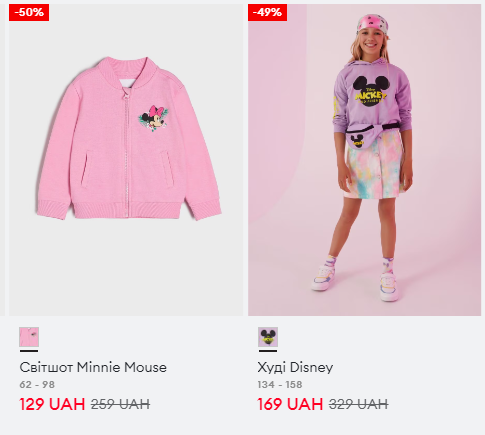Viewport: 485px width, 435px height.
Task: Click the Mickey belt bag on the model
Action: (x=361, y=139)
